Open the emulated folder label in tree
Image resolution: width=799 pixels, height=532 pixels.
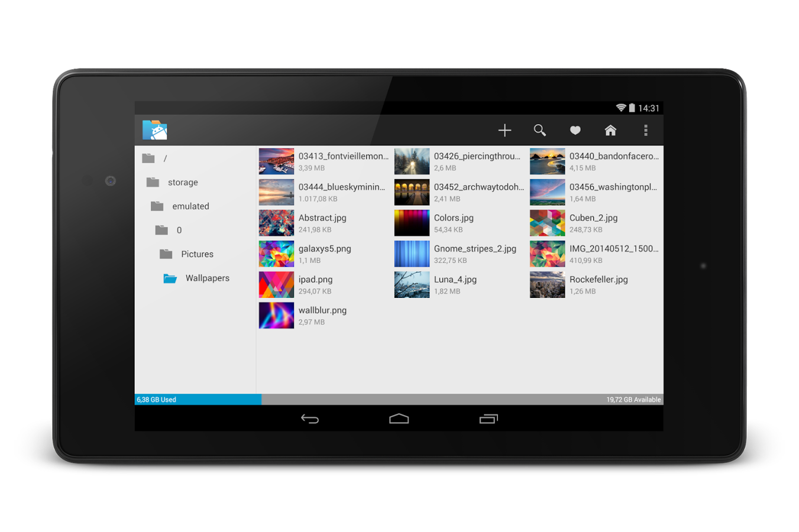190,206
